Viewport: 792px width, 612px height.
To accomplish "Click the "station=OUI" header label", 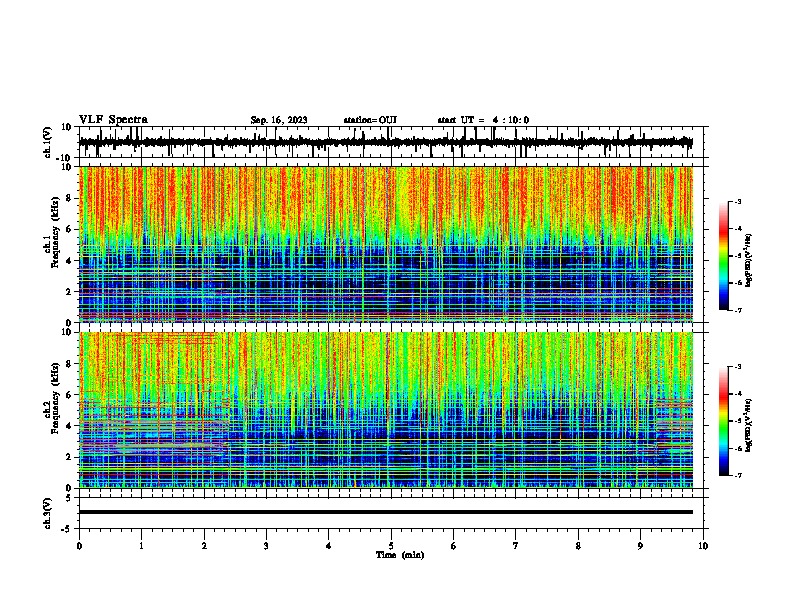I will click(370, 120).
